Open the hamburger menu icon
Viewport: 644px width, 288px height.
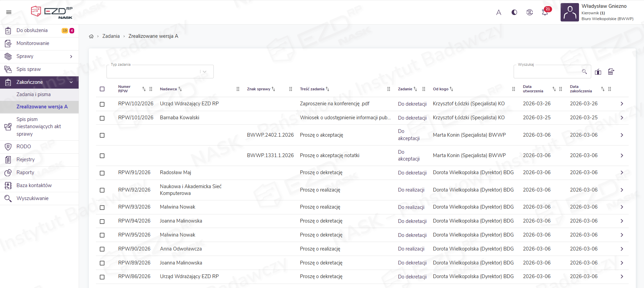point(9,12)
